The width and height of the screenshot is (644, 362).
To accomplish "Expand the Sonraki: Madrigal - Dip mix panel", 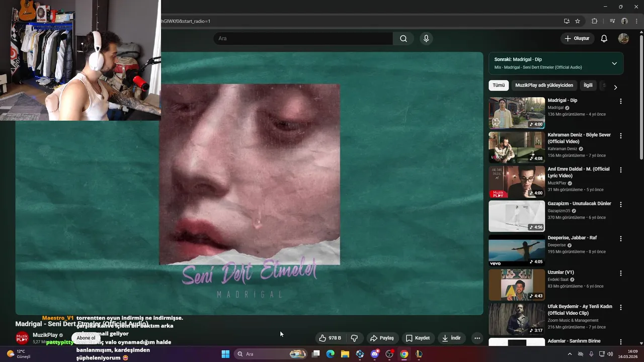I will [614, 63].
